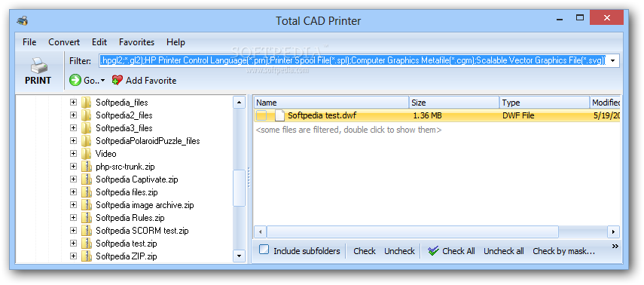Open the Filter dropdown arrow
Image resolution: width=644 pixels, height=285 pixels.
[x=613, y=61]
